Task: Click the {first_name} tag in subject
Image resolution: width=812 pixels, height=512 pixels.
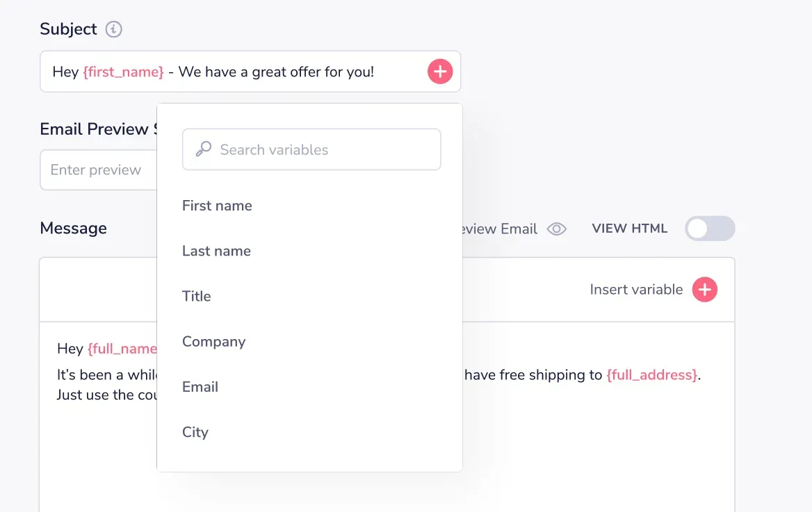Action: coord(123,72)
